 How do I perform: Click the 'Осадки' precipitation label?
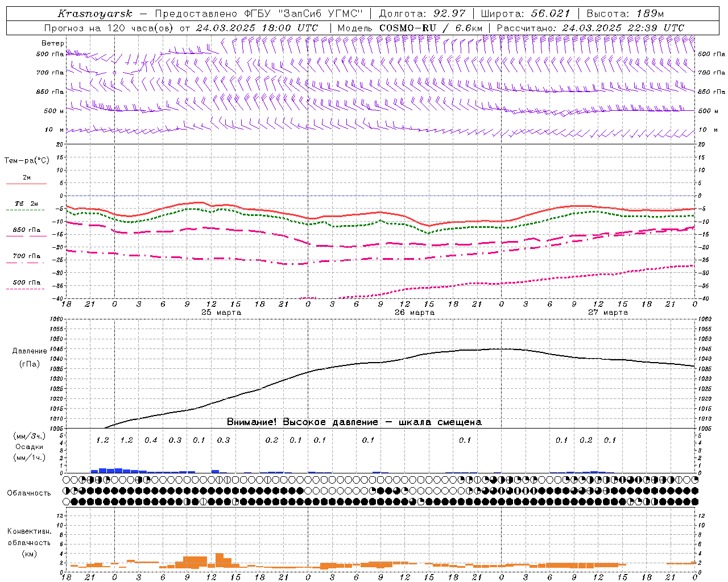(x=30, y=447)
